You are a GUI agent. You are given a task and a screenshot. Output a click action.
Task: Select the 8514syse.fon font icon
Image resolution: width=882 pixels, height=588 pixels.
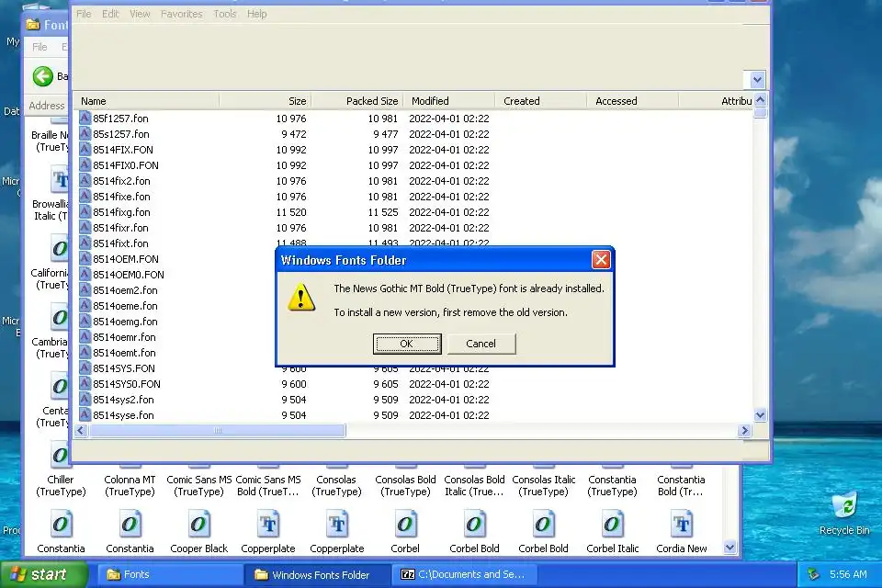pos(85,414)
